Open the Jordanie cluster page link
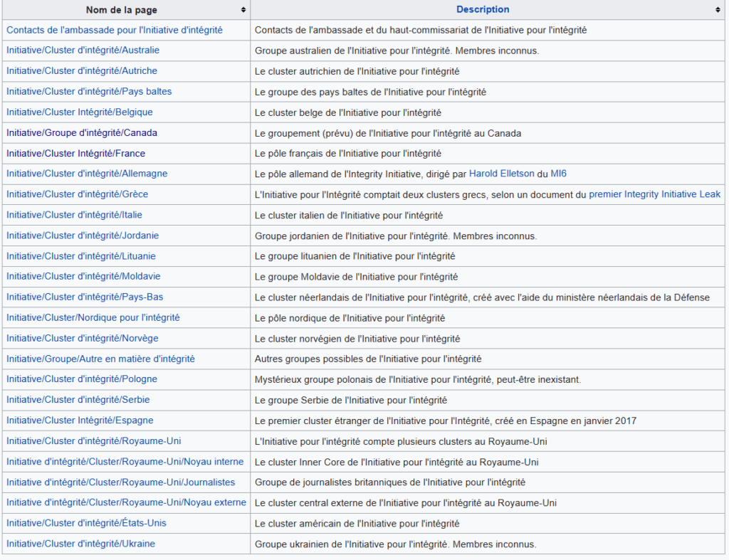Image resolution: width=729 pixels, height=560 pixels. (83, 236)
